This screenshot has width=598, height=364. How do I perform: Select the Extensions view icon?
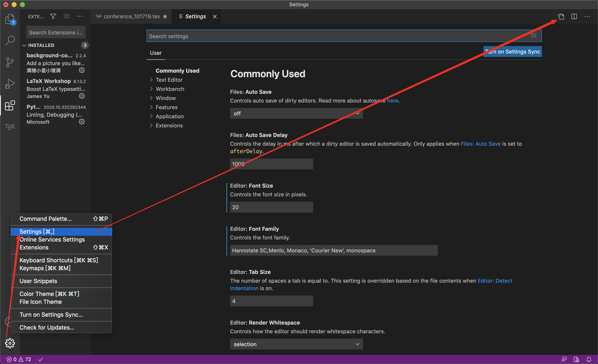(x=10, y=105)
